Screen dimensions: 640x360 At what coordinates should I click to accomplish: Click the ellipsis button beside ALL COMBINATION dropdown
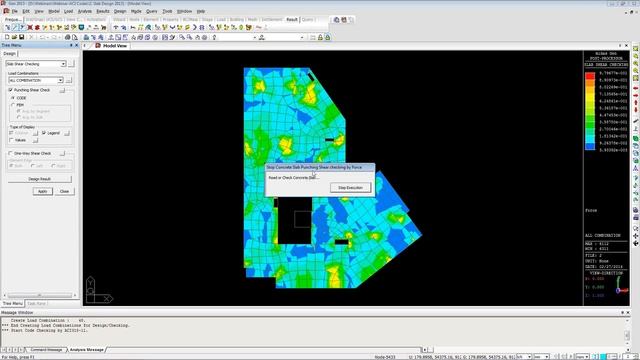69,80
